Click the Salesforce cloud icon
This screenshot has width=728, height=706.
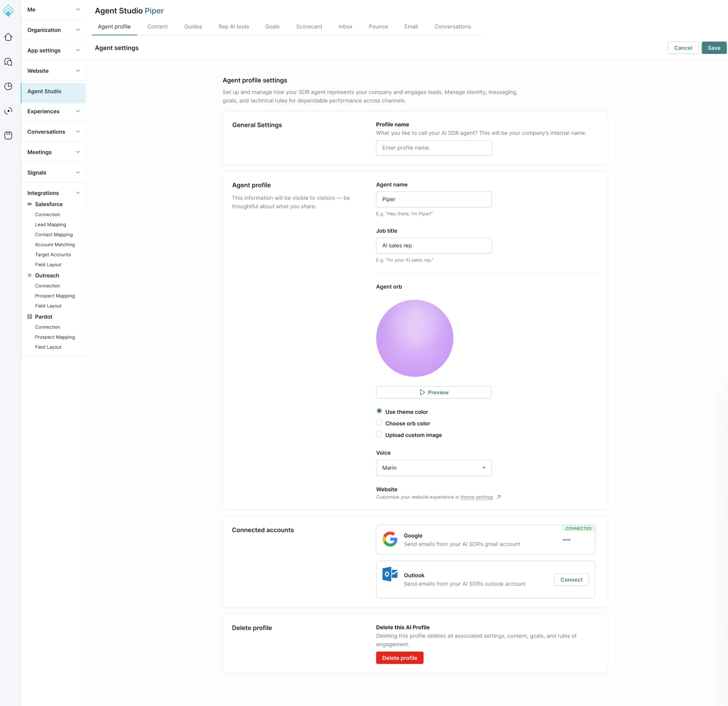click(29, 204)
